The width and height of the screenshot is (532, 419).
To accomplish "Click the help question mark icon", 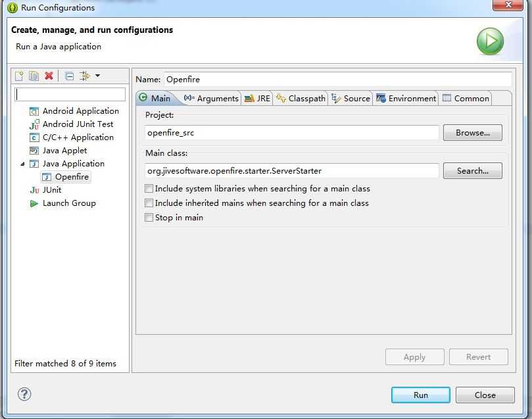I will click(24, 394).
